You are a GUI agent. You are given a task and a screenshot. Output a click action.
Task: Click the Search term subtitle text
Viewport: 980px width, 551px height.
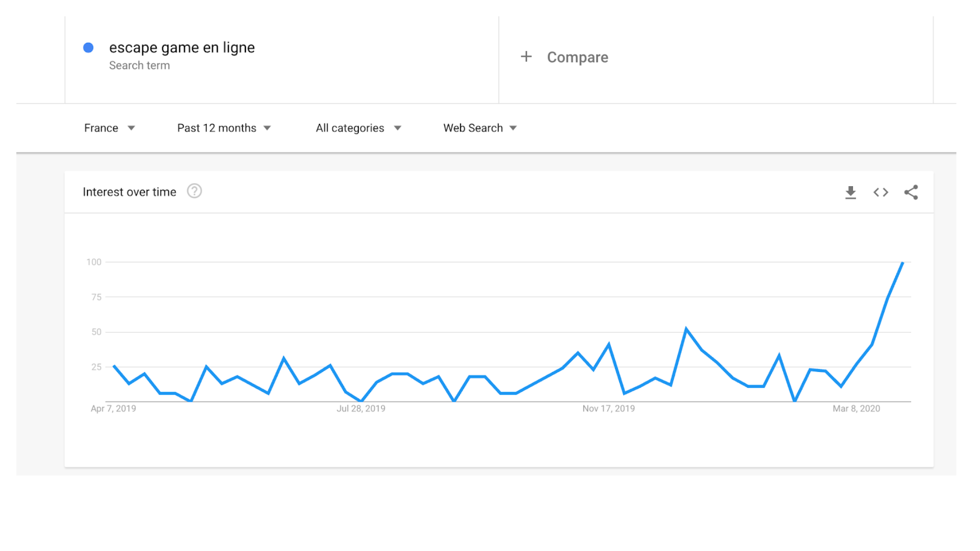point(139,65)
